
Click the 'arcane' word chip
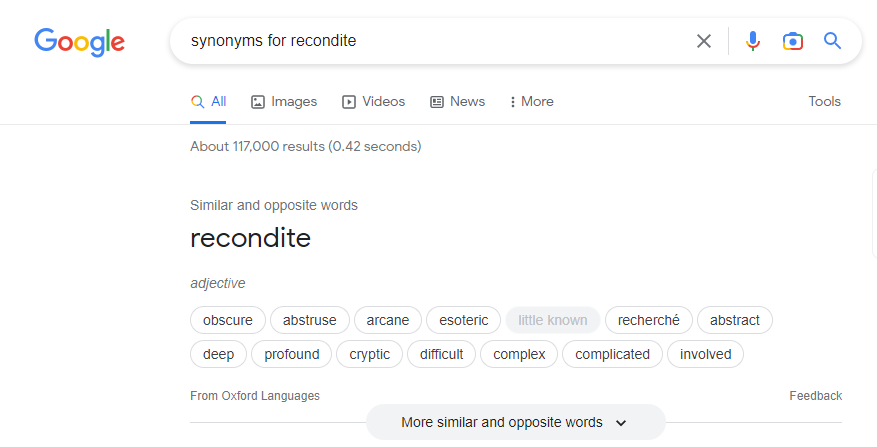388,320
